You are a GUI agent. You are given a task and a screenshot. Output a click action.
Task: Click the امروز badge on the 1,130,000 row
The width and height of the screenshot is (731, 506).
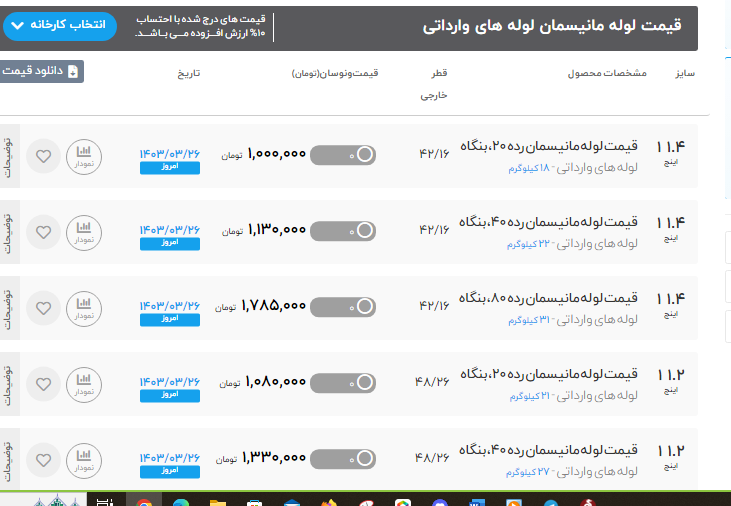(169, 244)
